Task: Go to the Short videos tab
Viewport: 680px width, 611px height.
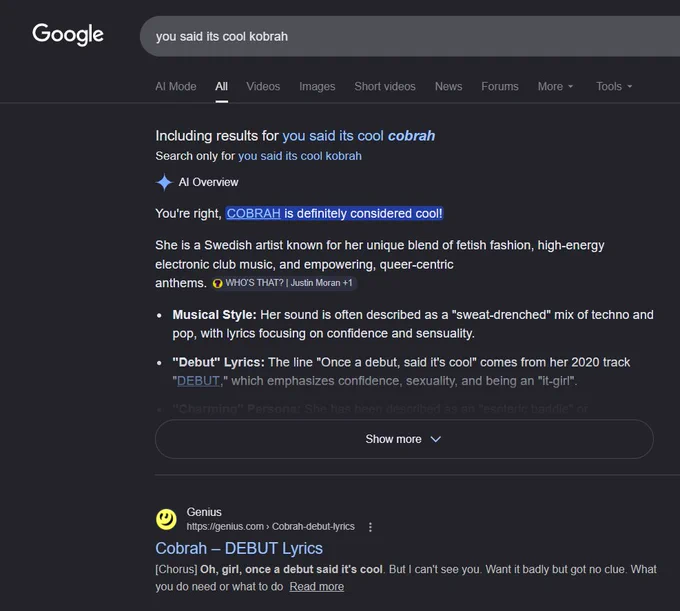Action: click(385, 86)
